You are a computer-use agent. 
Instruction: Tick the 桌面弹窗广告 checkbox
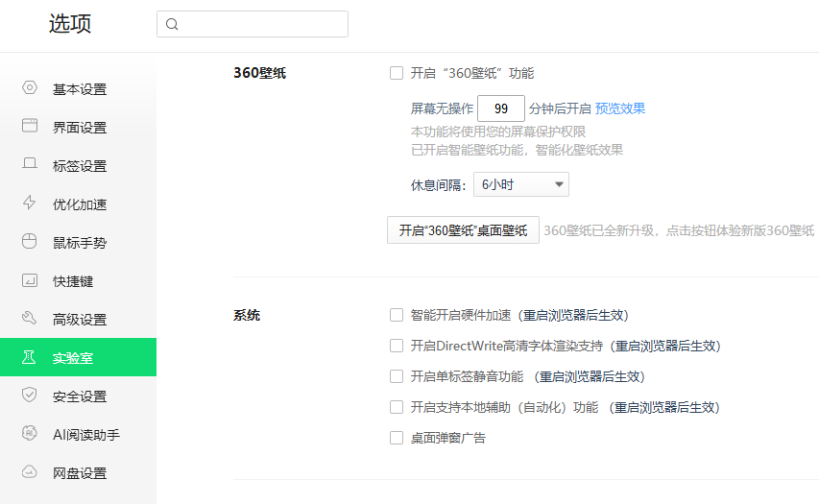397,438
